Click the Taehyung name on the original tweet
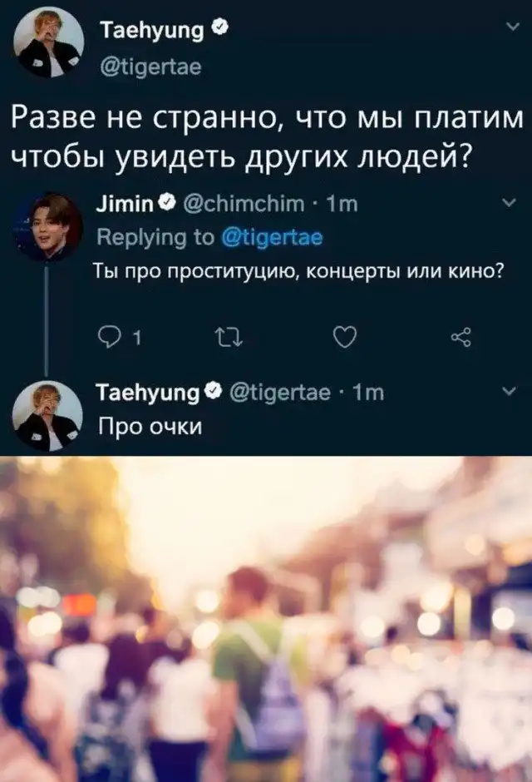Screen dimensions: 532x782 150,31
